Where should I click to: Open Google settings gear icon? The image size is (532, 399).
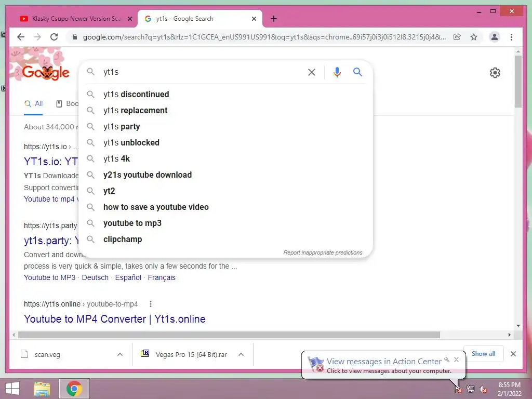click(495, 72)
